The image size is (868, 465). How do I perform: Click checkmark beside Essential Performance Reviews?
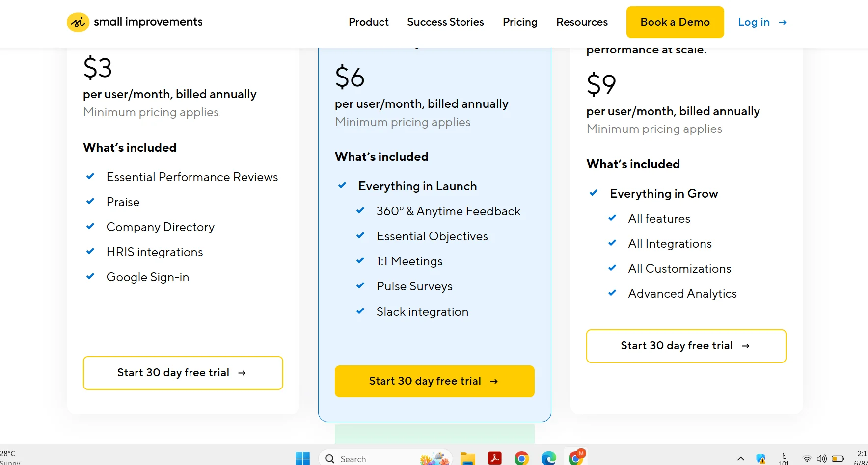pyautogui.click(x=90, y=176)
